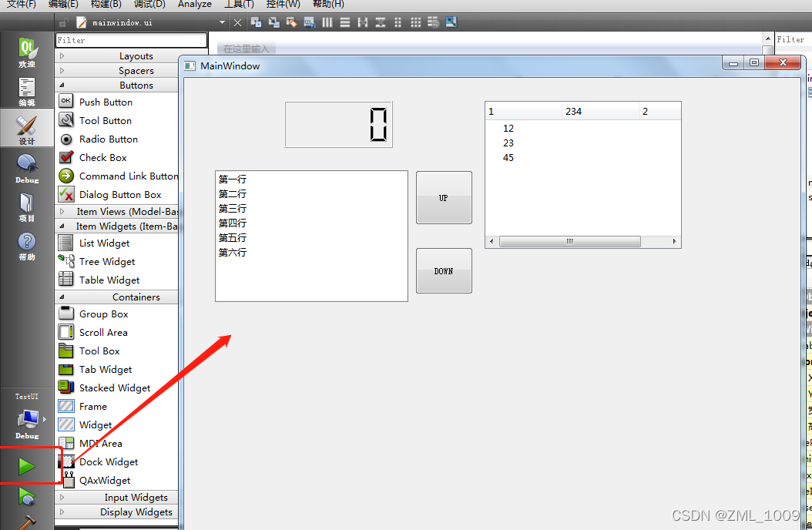
Task: Open the 编辑 (Edit) mode
Action: (x=27, y=92)
